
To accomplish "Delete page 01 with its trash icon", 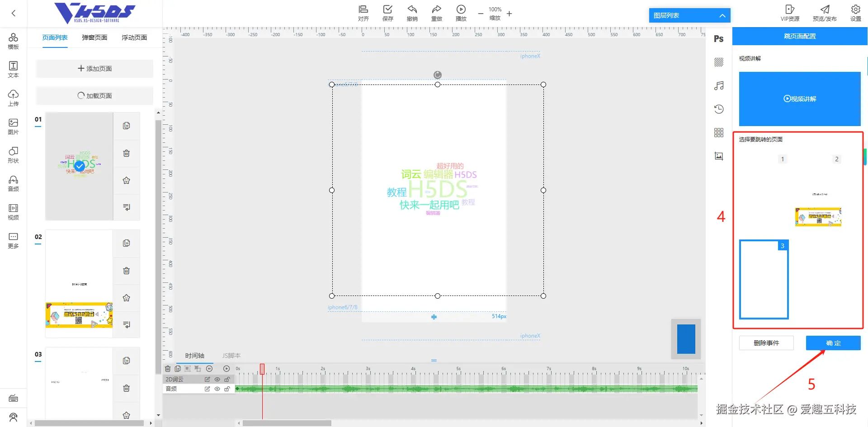I will pos(127,153).
